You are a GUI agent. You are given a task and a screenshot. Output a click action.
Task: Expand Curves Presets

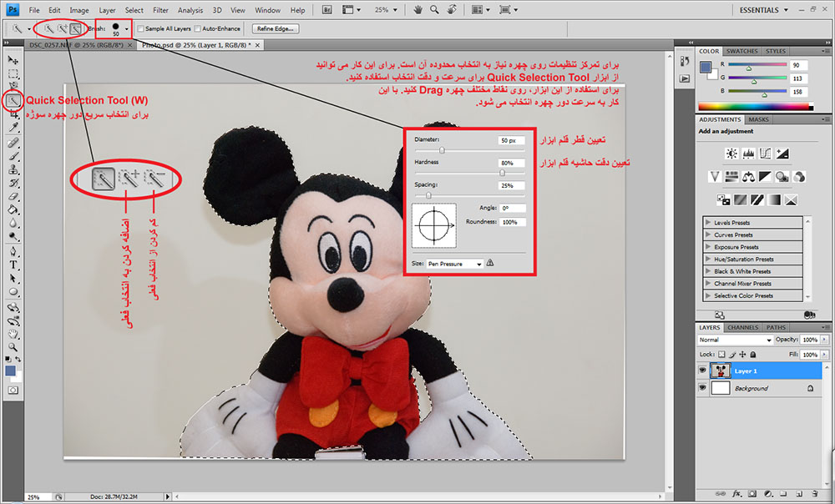coord(708,234)
